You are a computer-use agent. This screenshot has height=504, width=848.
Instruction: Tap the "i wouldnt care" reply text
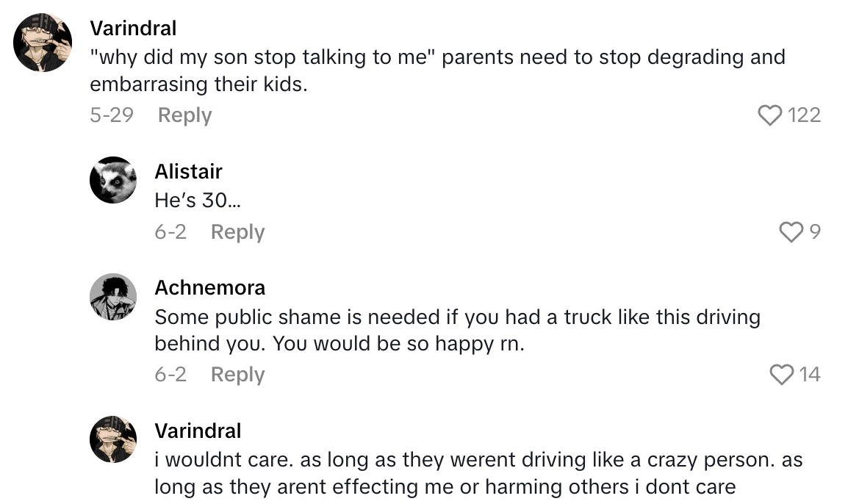478,473
